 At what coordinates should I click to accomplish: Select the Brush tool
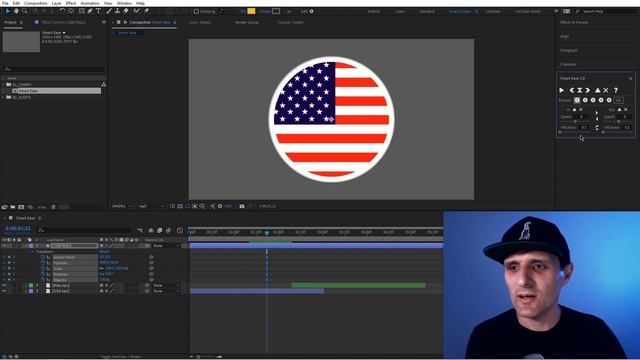tap(109, 11)
